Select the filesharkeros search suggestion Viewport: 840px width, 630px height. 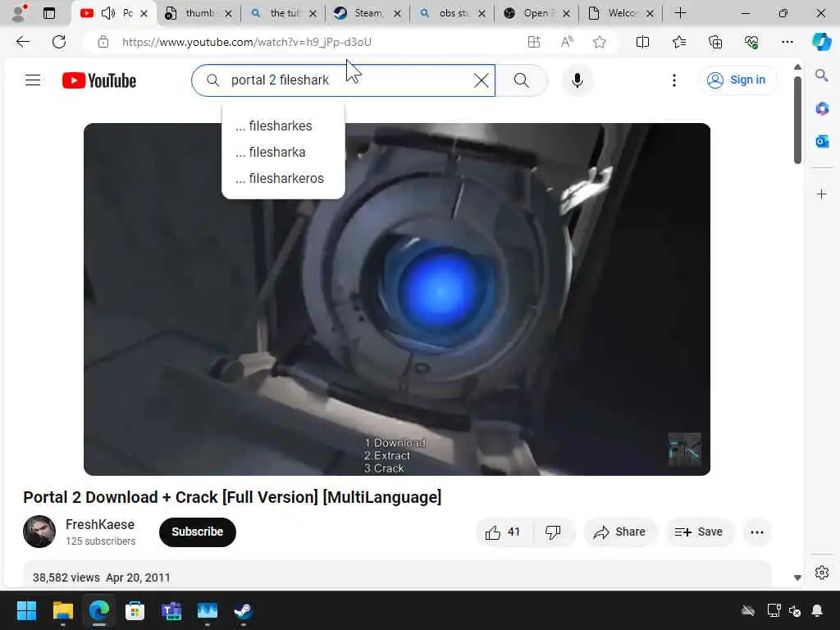[x=283, y=178]
